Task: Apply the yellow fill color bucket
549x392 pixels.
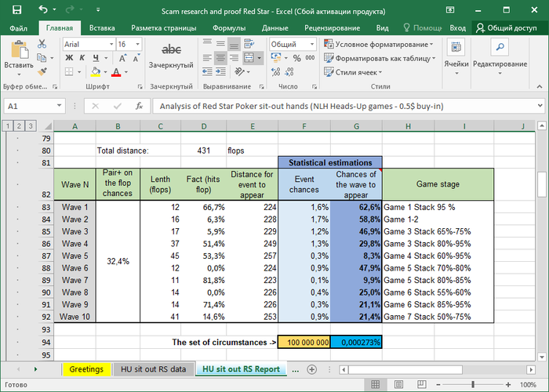Action: 95,72
